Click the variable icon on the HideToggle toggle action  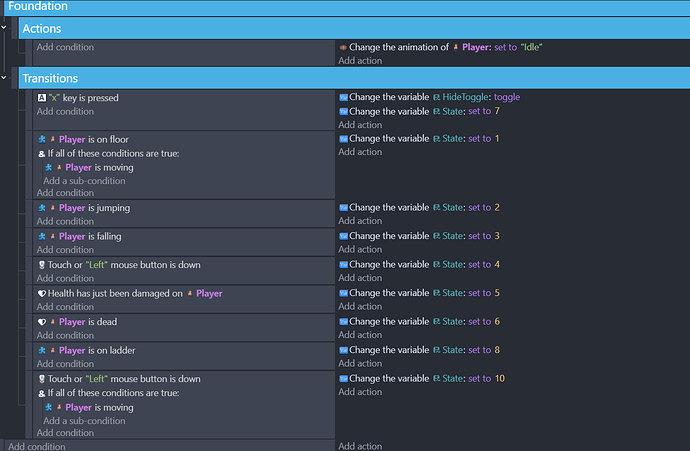(343, 97)
